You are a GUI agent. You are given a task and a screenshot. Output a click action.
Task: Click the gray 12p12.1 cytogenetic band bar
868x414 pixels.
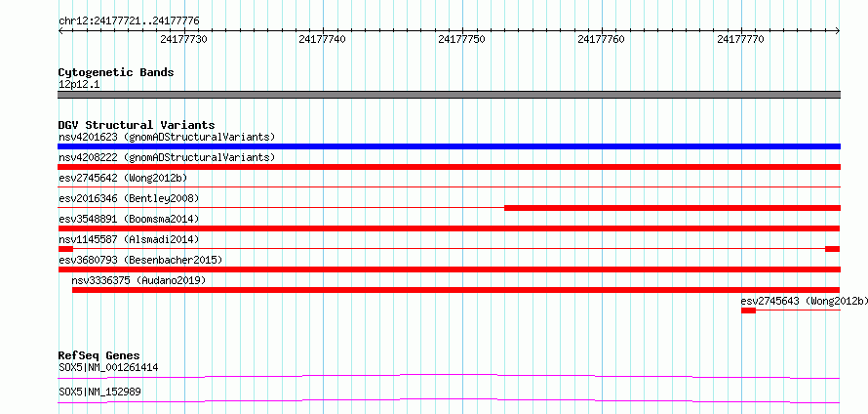[x=449, y=95]
